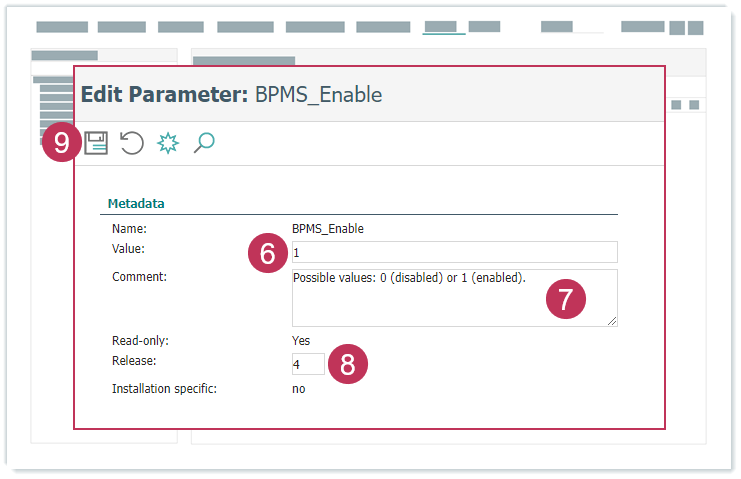This screenshot has height=479, width=741.
Task: Click the starburst icon in toolbar
Action: pyautogui.click(x=168, y=143)
